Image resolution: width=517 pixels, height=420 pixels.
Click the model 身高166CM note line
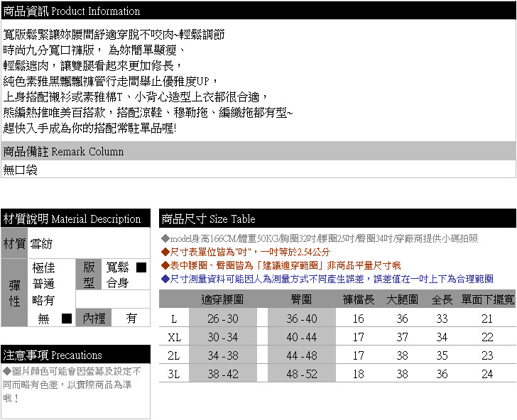tap(320, 238)
